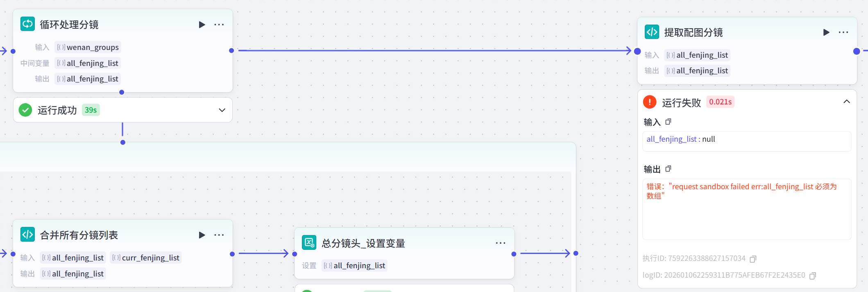
Task: Click the 39s duration badge
Action: [x=91, y=110]
